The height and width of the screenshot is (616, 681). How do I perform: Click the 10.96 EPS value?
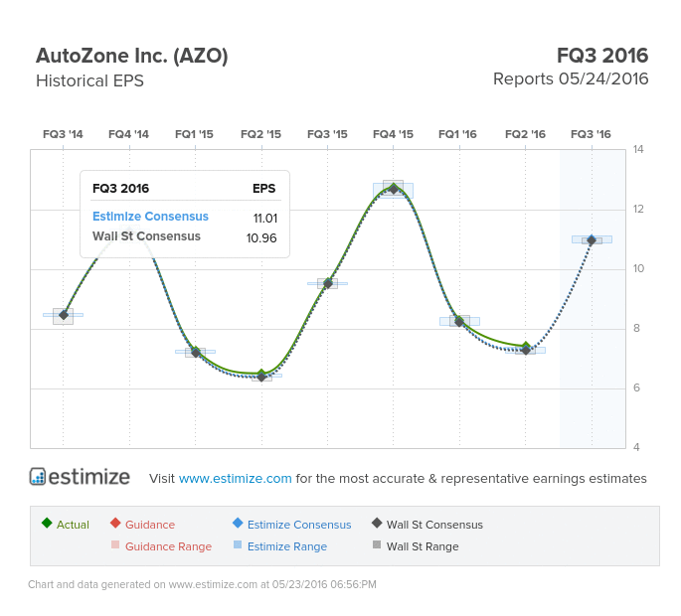tap(261, 238)
